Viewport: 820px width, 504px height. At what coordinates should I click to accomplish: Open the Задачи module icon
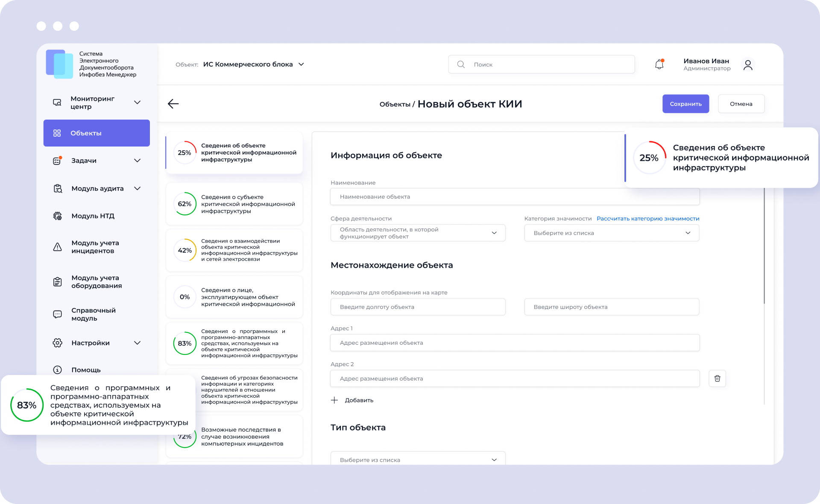[57, 160]
